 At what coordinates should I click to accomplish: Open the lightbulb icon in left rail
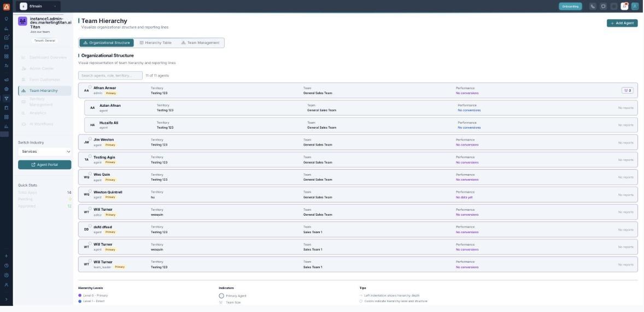coord(6,19)
